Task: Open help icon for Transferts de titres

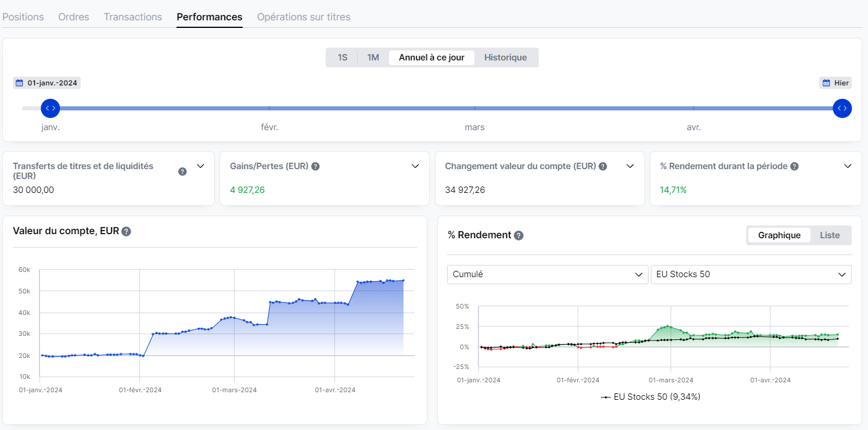Action: 182,171
